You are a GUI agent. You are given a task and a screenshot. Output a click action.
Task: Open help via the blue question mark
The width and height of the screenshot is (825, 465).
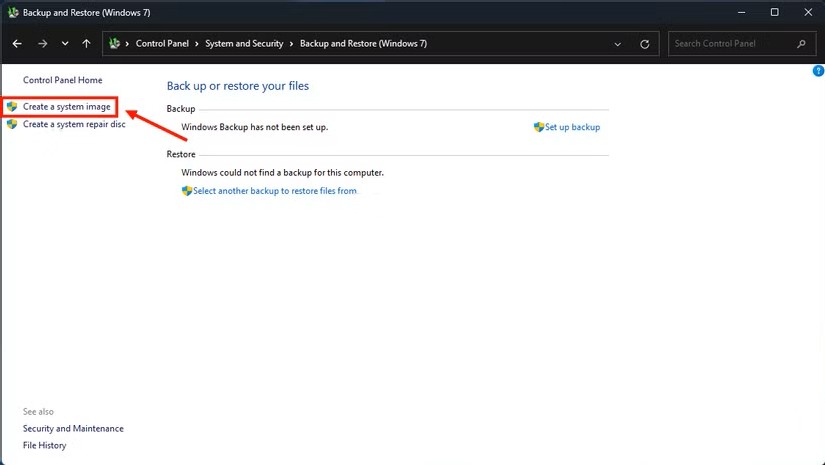pos(818,72)
